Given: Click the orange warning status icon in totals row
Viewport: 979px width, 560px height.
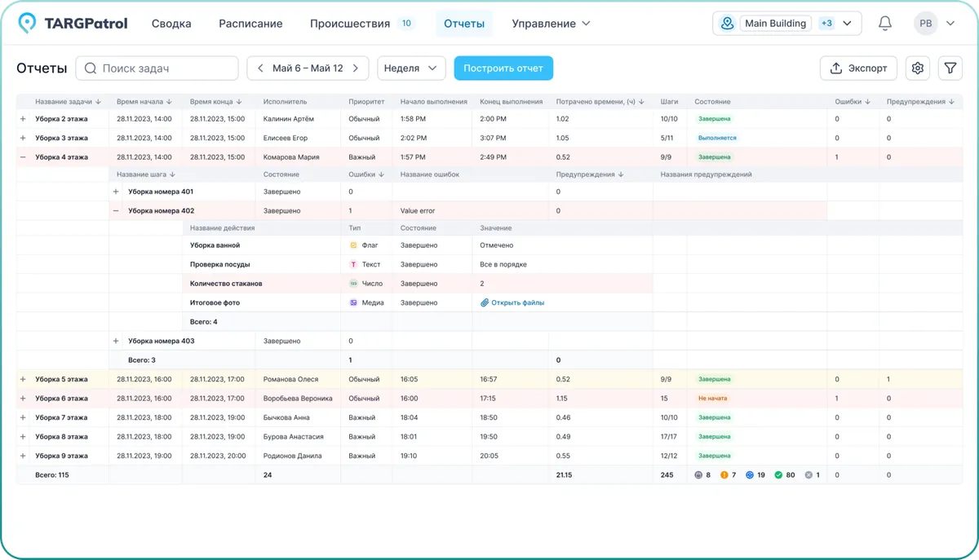Looking at the screenshot, I should click(724, 474).
